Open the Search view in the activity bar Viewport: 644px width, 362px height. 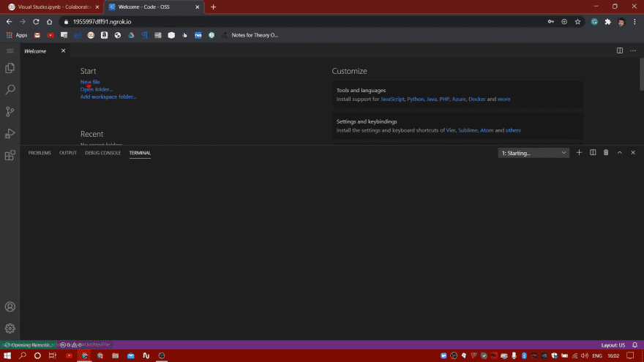click(x=10, y=89)
